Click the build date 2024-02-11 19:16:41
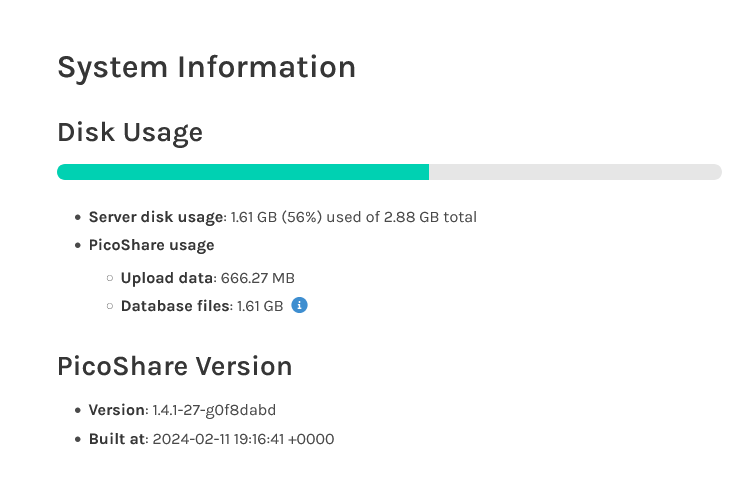 [218, 439]
